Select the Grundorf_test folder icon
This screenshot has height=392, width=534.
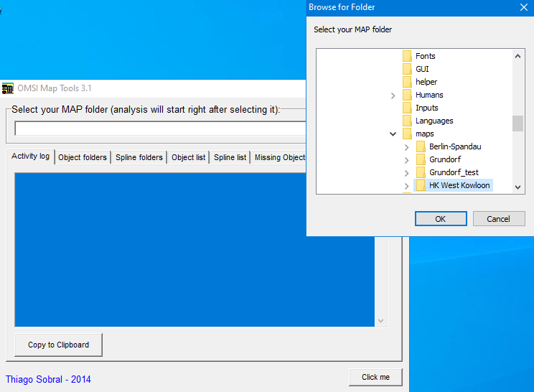[421, 172]
